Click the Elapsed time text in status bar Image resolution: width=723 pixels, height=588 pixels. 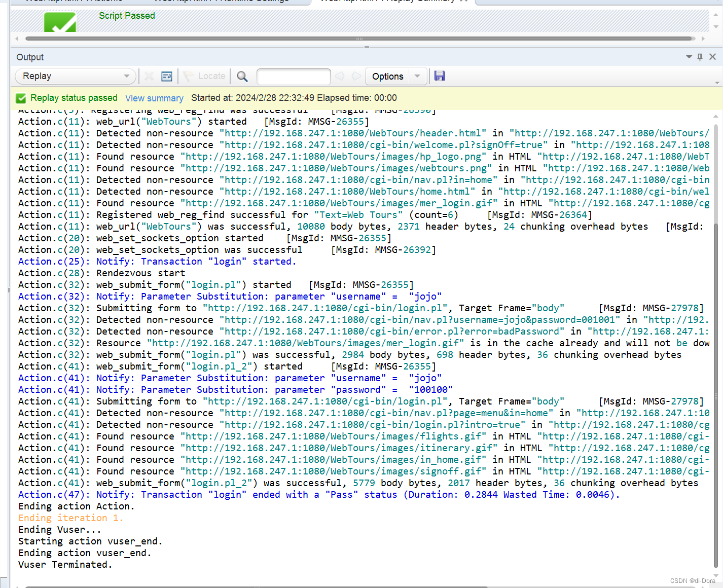[x=357, y=98]
